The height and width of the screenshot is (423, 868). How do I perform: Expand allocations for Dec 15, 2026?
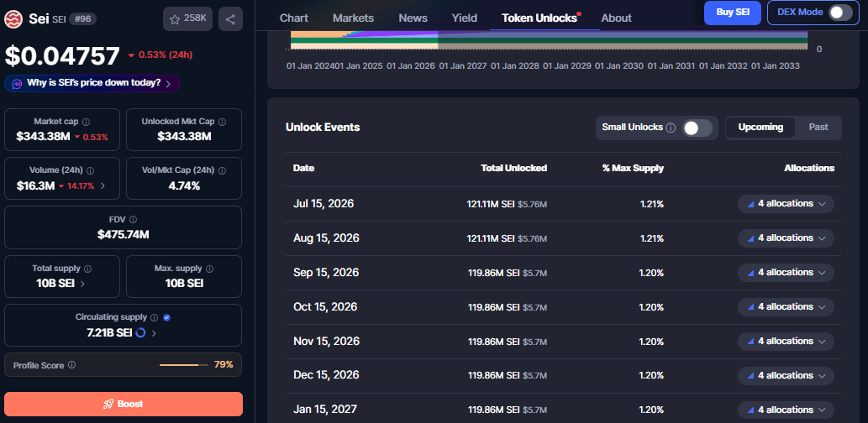click(x=786, y=375)
